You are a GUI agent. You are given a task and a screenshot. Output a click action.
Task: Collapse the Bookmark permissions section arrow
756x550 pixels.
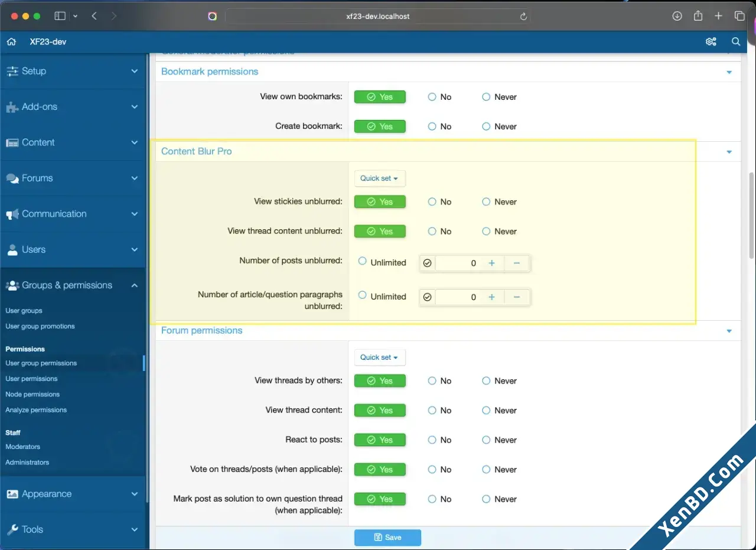[729, 72]
